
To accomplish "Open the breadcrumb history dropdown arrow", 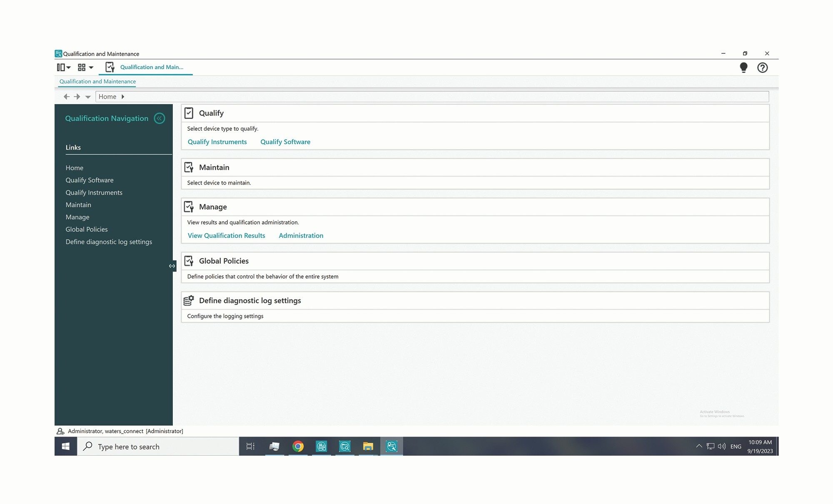I will coord(88,97).
